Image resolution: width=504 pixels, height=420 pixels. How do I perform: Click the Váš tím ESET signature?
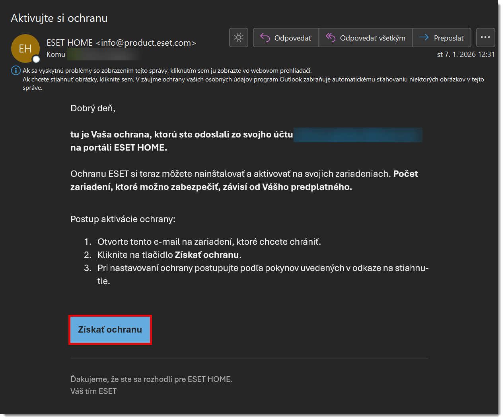tap(93, 391)
